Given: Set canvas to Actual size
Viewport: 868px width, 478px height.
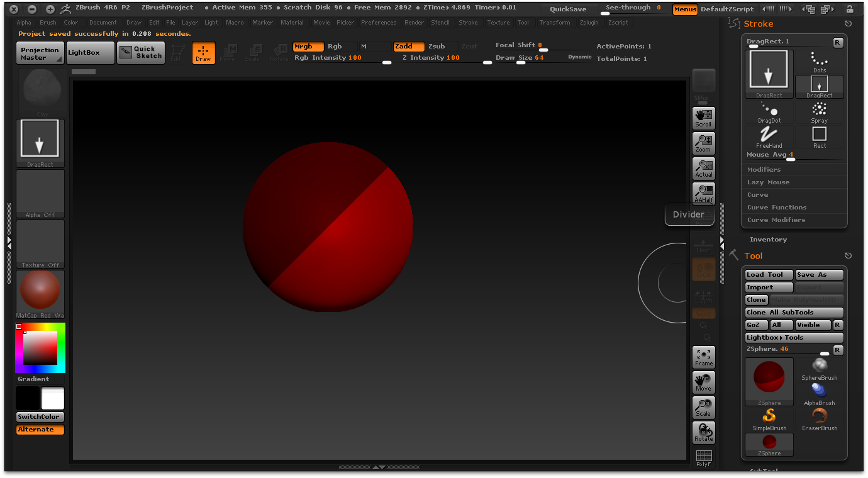Looking at the screenshot, I should [x=703, y=169].
